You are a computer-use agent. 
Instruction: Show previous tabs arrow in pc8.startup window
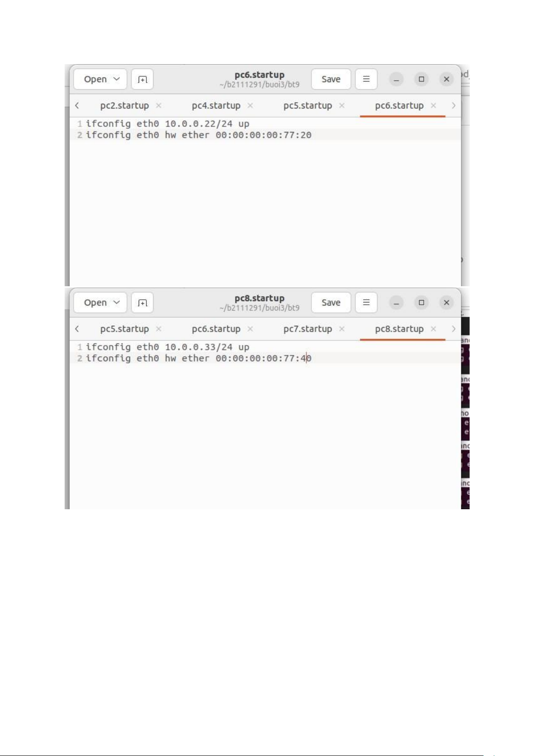pos(77,329)
